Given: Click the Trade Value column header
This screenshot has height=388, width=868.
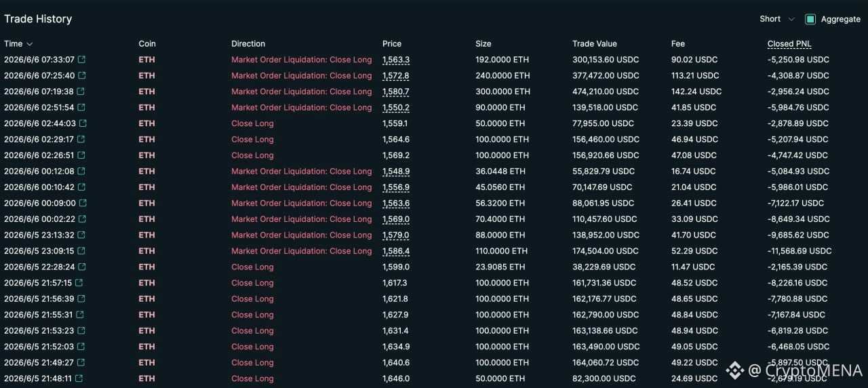Looking at the screenshot, I should point(595,43).
